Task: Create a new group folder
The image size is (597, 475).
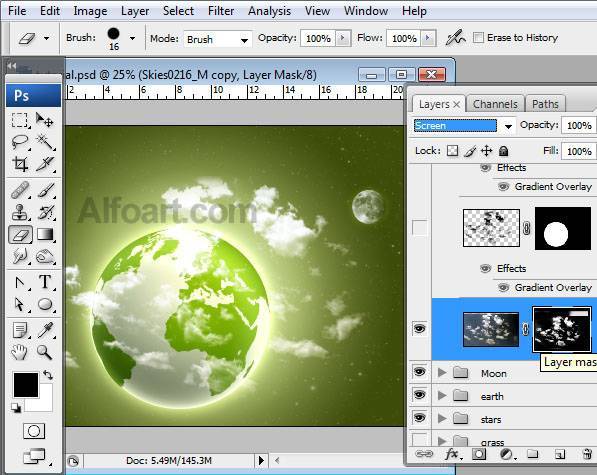Action: click(x=533, y=454)
